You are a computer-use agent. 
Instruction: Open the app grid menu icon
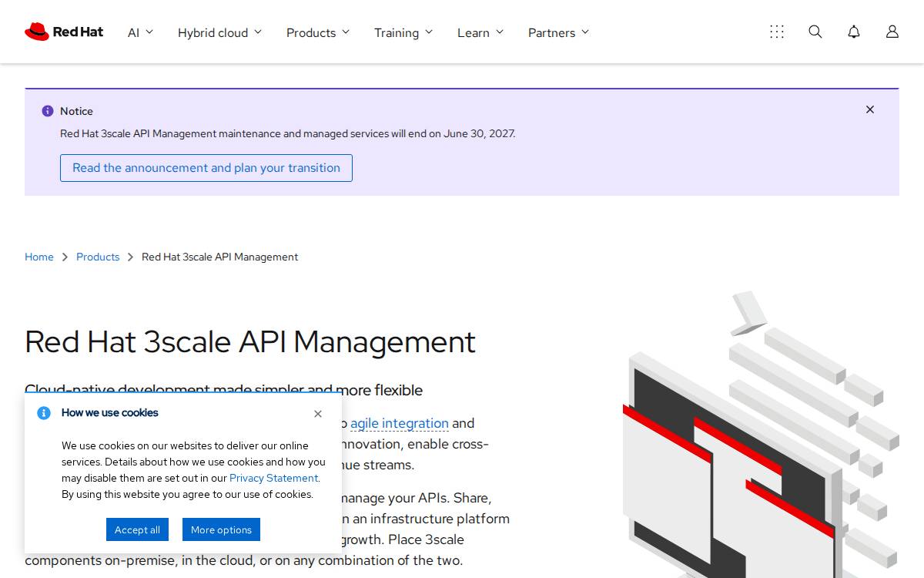click(x=777, y=32)
